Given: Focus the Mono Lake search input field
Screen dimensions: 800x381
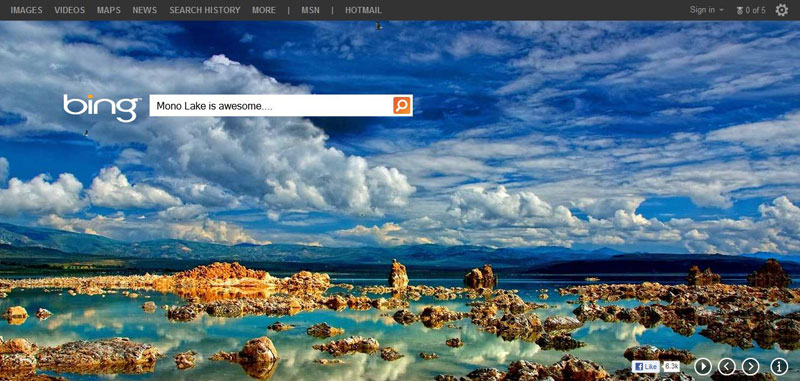Looking at the screenshot, I should 271,106.
